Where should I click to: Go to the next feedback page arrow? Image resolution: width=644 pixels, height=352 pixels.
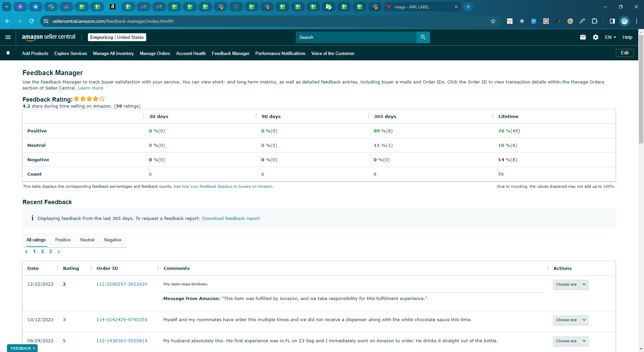59,251
